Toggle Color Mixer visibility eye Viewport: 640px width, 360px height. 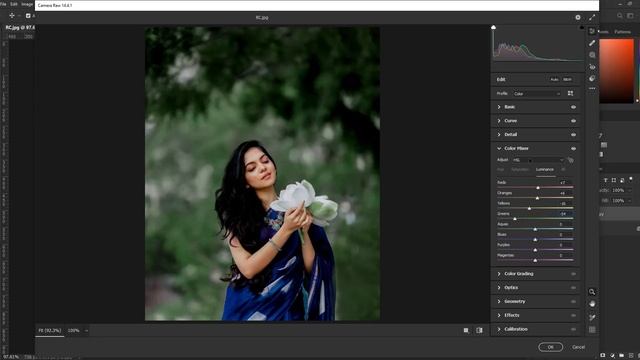click(573, 149)
